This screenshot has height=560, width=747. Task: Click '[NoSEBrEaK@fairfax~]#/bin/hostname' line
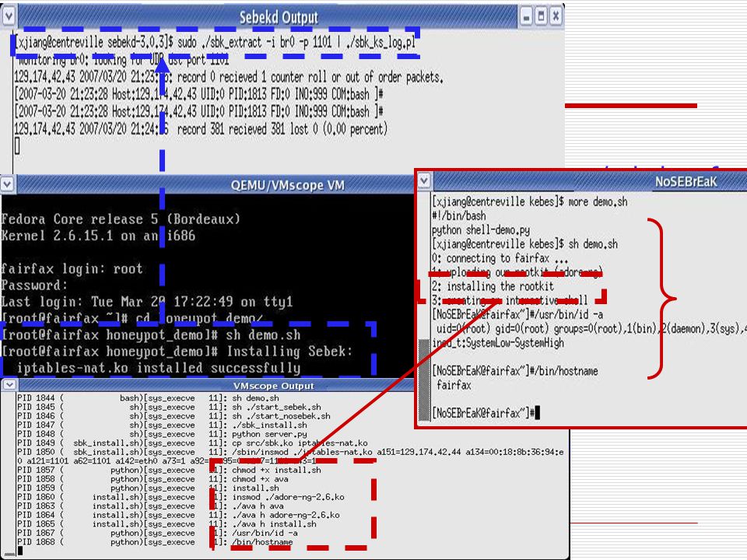pos(515,370)
